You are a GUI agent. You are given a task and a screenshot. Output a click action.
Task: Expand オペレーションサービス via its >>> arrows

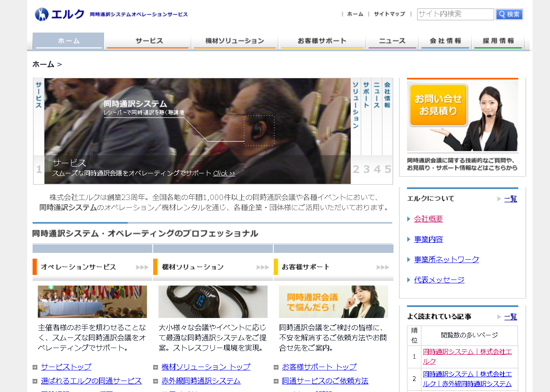(142, 267)
